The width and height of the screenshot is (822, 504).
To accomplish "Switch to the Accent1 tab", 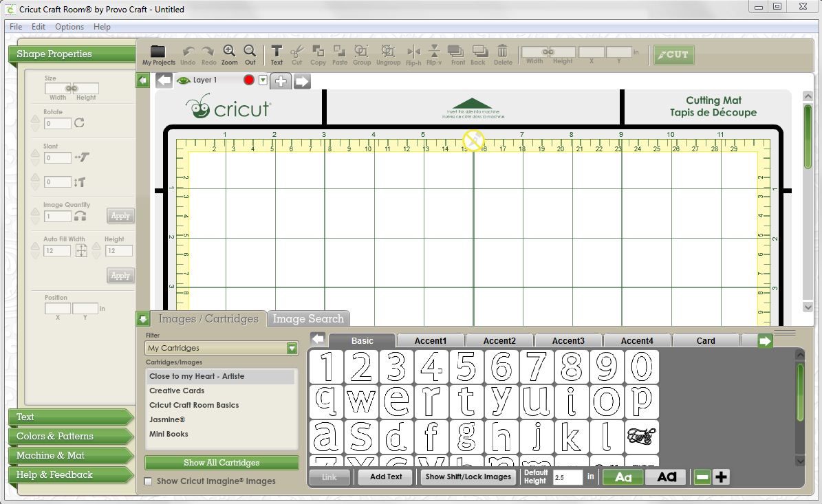I will coord(431,340).
